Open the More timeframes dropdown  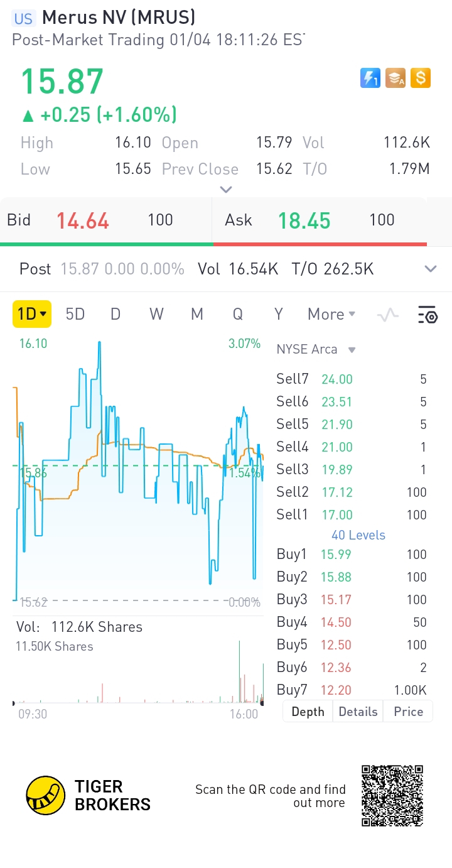coord(331,314)
